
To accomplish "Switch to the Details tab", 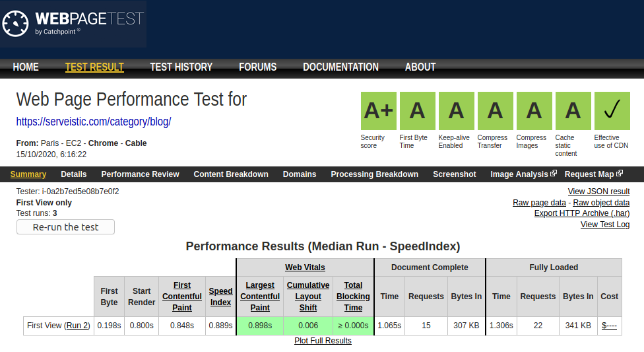I will point(73,174).
